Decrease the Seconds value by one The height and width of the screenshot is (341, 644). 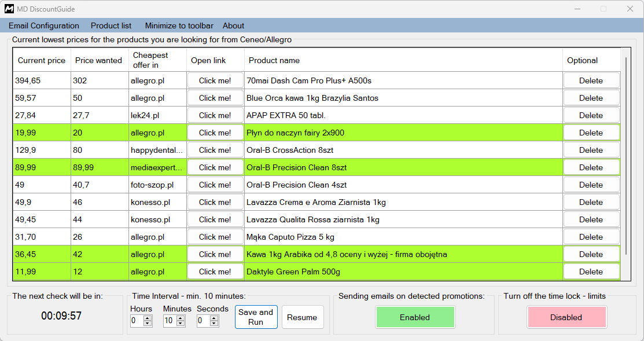point(214,323)
